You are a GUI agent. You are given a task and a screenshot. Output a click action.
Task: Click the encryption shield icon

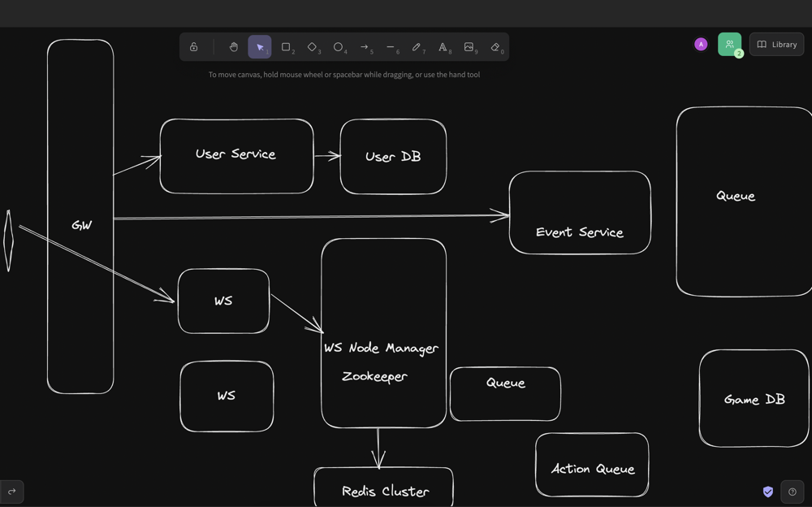click(768, 492)
